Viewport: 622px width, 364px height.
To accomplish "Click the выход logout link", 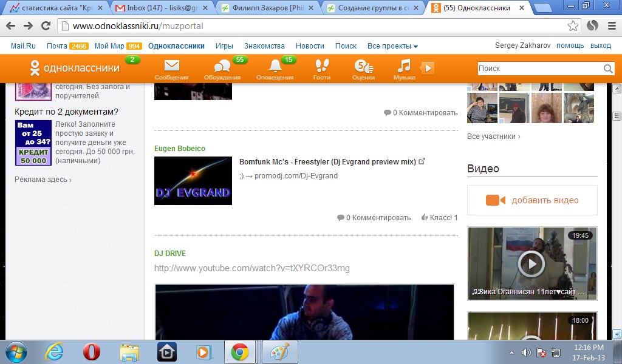I will click(601, 45).
